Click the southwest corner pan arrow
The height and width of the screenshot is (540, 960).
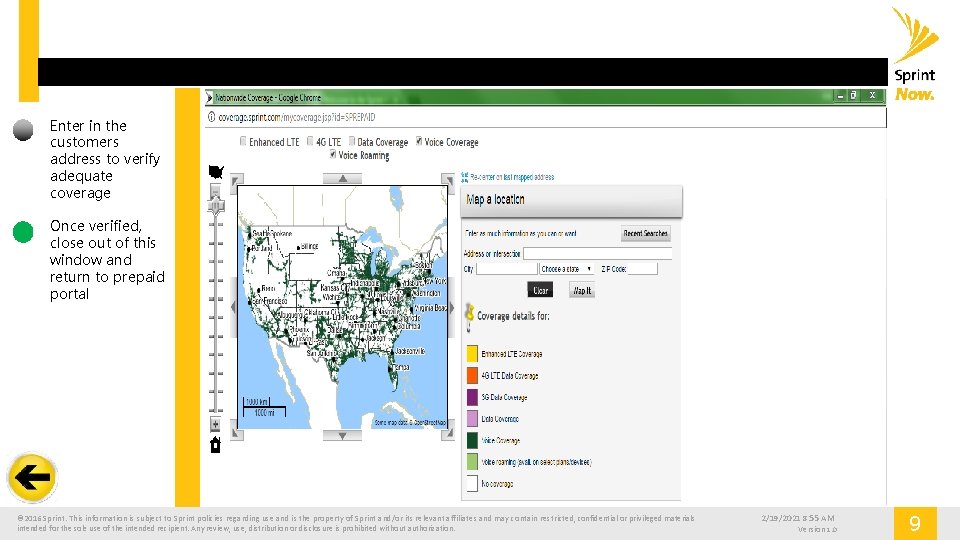pos(237,434)
